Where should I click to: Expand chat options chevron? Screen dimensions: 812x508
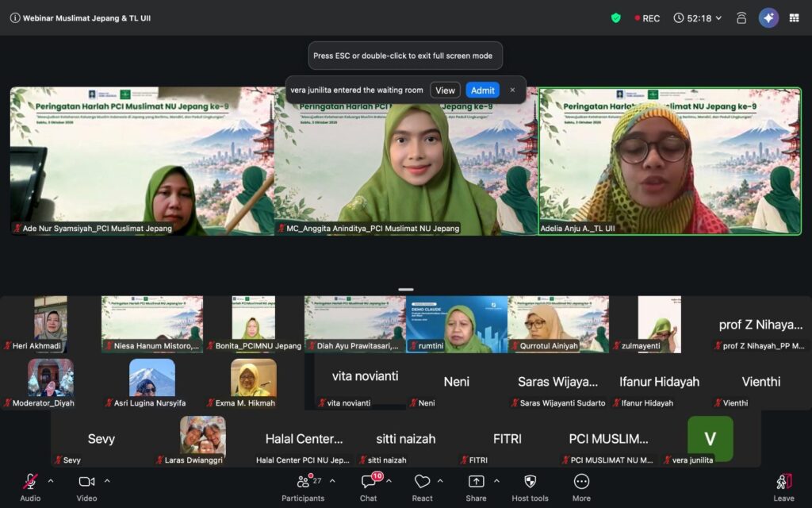(x=389, y=481)
